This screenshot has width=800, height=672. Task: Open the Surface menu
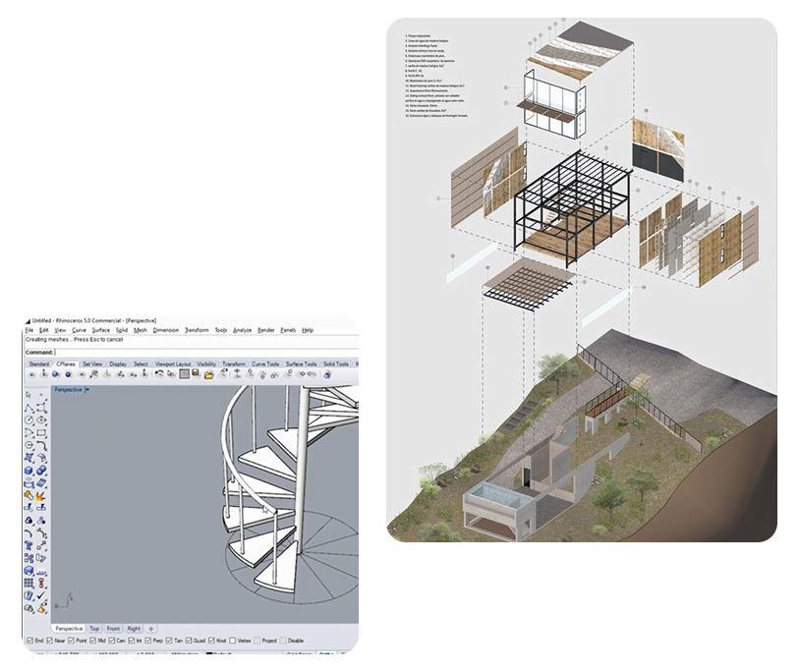coord(100,330)
